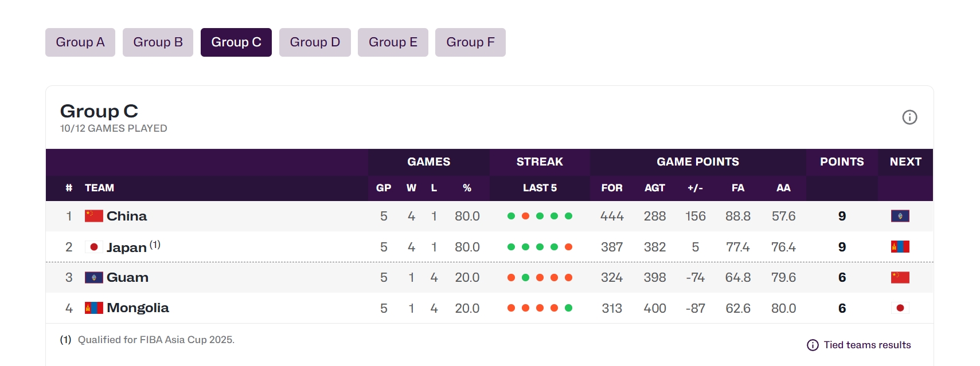Click Guam flag in China's NEXT column
980x366 pixels.
900,216
